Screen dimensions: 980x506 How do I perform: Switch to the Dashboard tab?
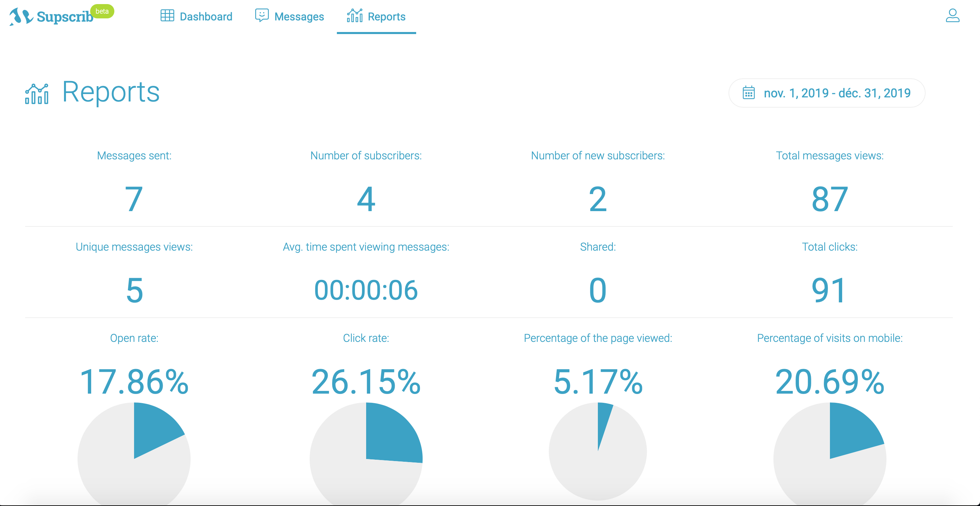[x=206, y=17]
